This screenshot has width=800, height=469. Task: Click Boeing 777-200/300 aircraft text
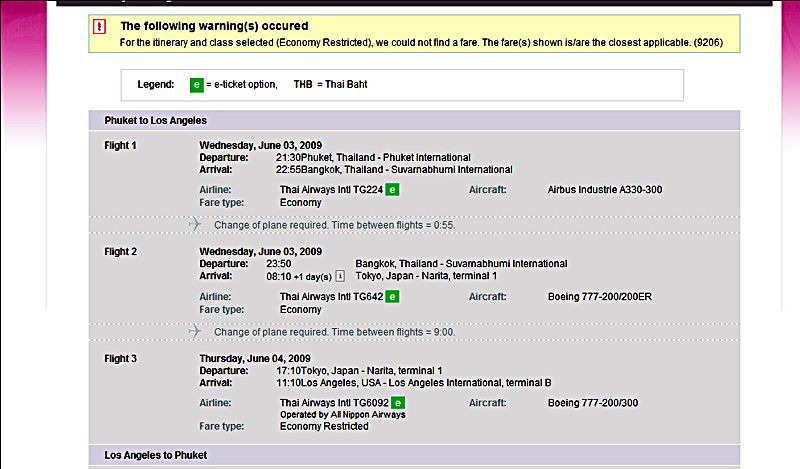coord(593,403)
